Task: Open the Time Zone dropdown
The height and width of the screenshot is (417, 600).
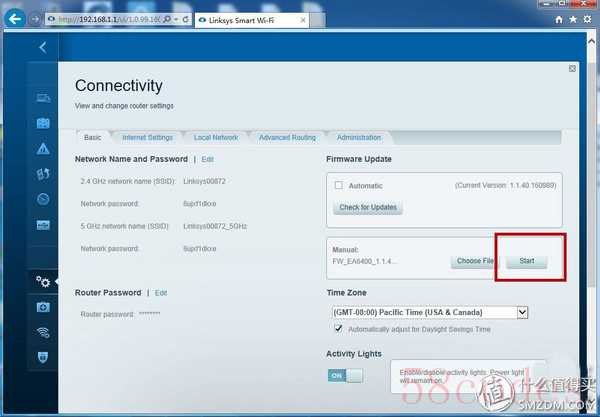Action: [x=430, y=312]
